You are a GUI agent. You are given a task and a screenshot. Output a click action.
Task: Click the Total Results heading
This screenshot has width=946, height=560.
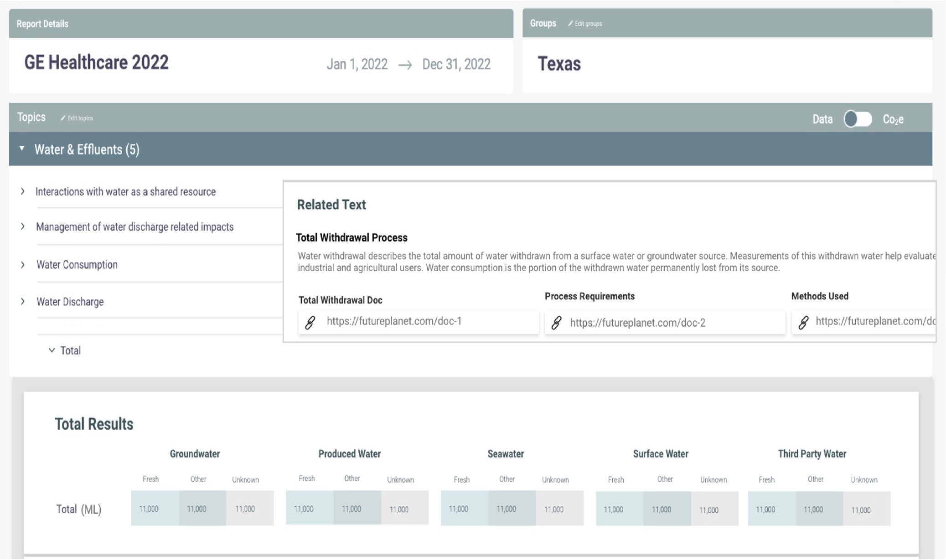(94, 424)
